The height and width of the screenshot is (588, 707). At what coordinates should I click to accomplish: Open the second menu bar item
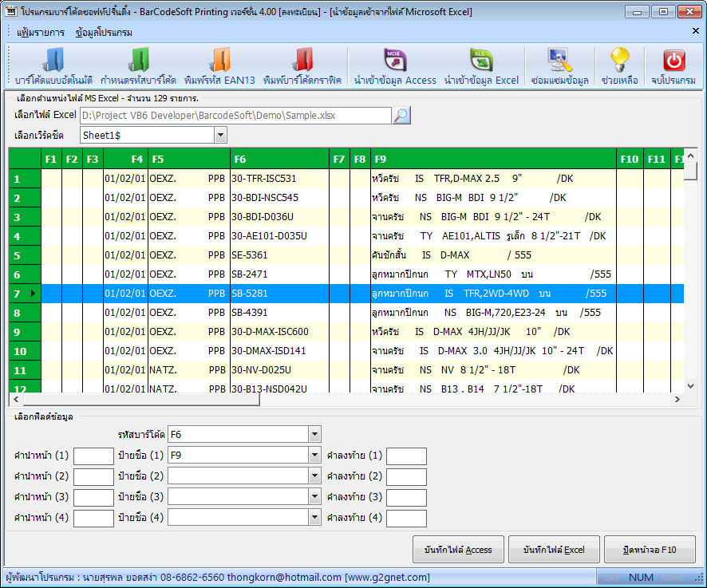pos(104,33)
